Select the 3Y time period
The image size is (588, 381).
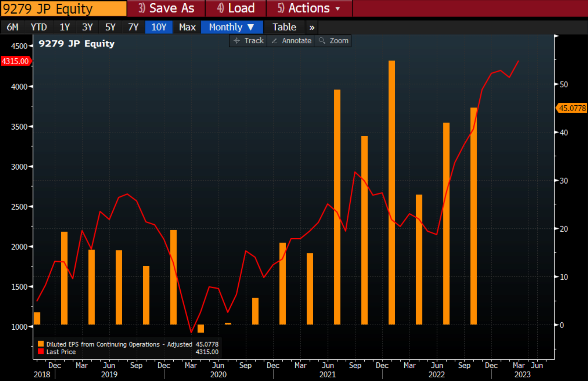88,27
